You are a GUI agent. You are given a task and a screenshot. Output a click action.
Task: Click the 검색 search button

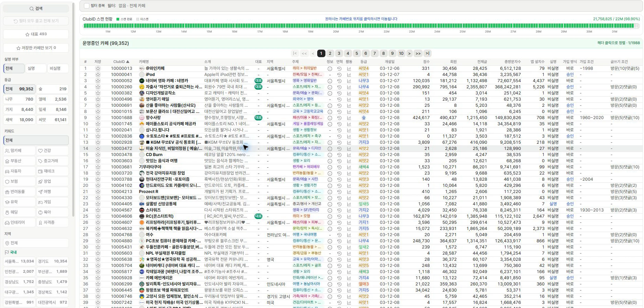[36, 9]
